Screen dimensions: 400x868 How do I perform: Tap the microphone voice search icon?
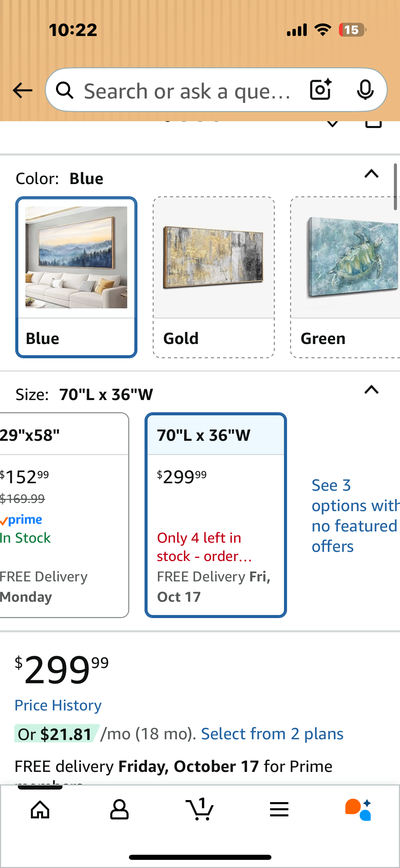(x=365, y=90)
